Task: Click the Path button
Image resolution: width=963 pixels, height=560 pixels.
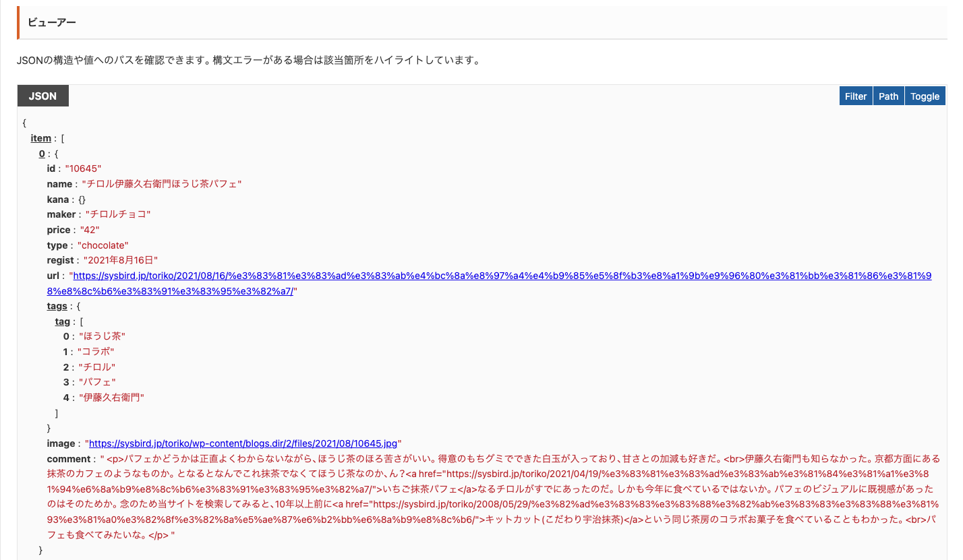Action: click(888, 96)
